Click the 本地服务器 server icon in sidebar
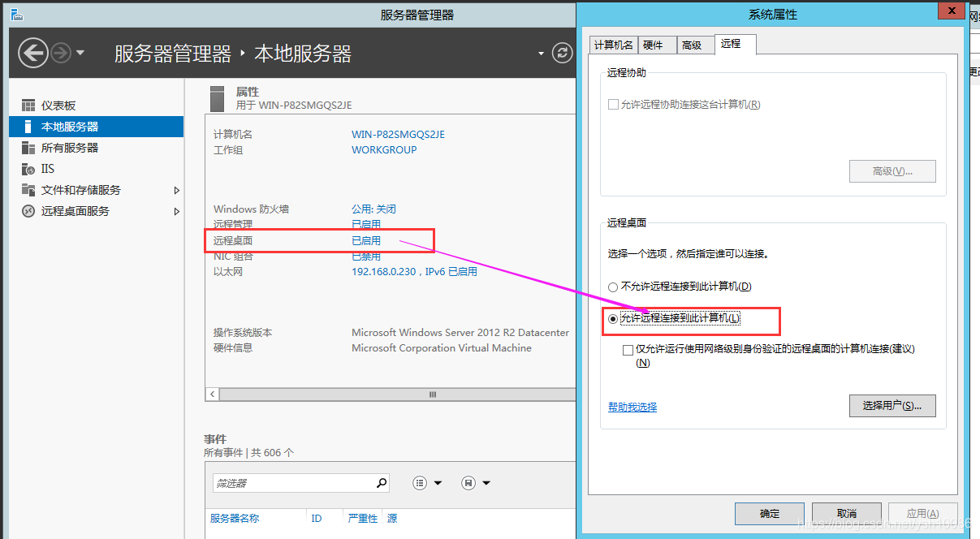The height and width of the screenshot is (539, 980). [x=28, y=127]
